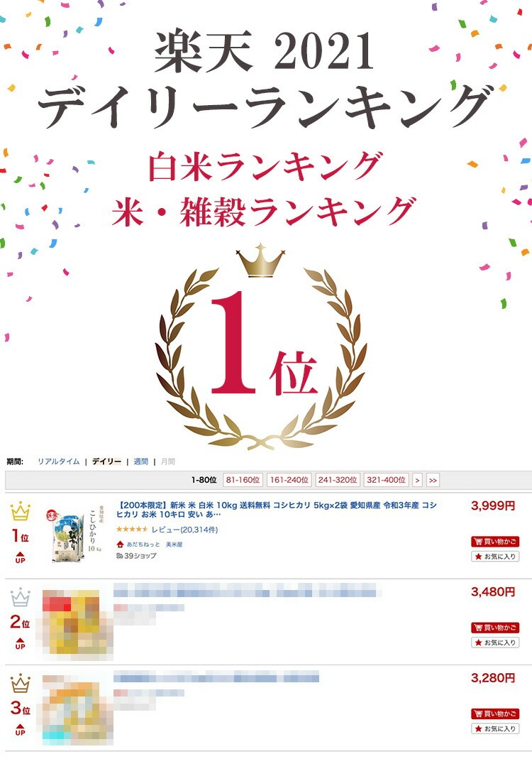Click the 39ショップ truck icon
532x781 pixels.
pyautogui.click(x=119, y=555)
